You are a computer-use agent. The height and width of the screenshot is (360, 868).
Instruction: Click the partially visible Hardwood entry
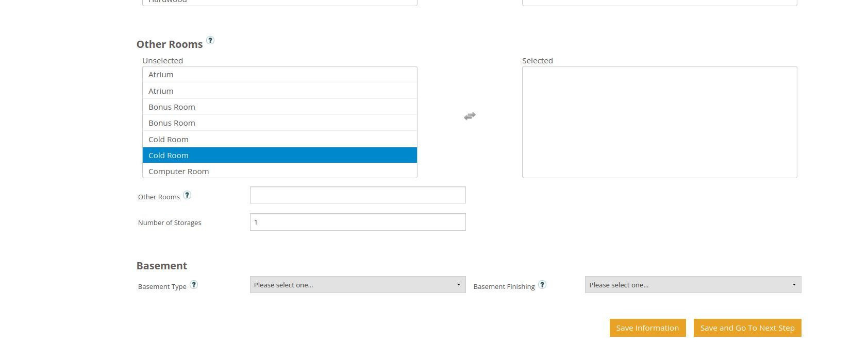click(x=279, y=2)
